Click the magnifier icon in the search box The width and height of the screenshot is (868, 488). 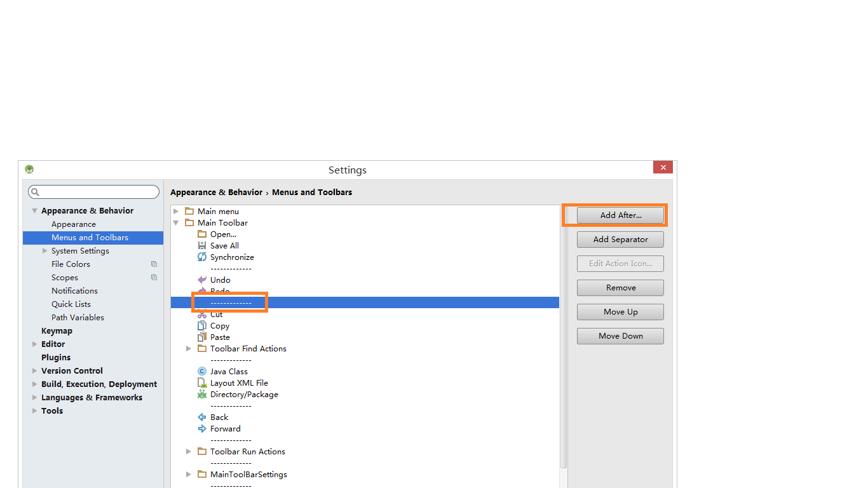[35, 192]
